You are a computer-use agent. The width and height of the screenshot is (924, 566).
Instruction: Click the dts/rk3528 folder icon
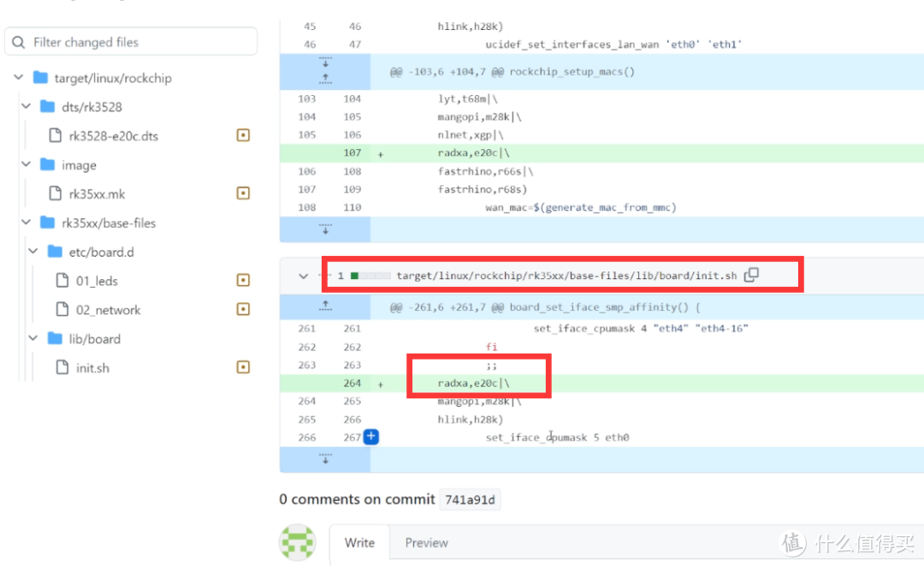[x=48, y=106]
